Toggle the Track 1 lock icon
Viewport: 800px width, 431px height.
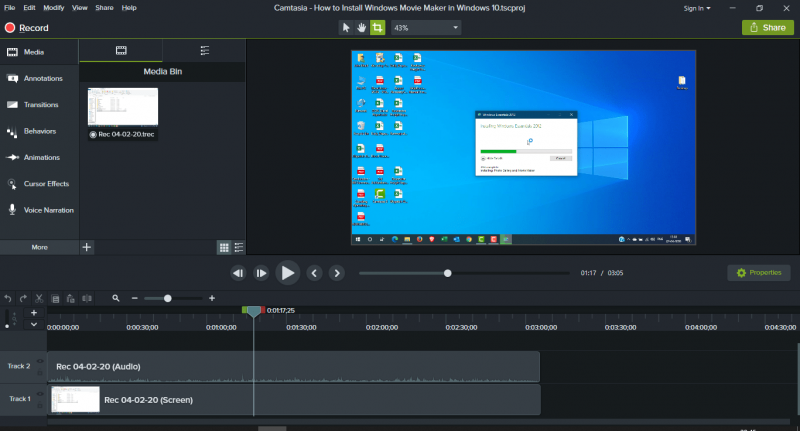pos(40,405)
